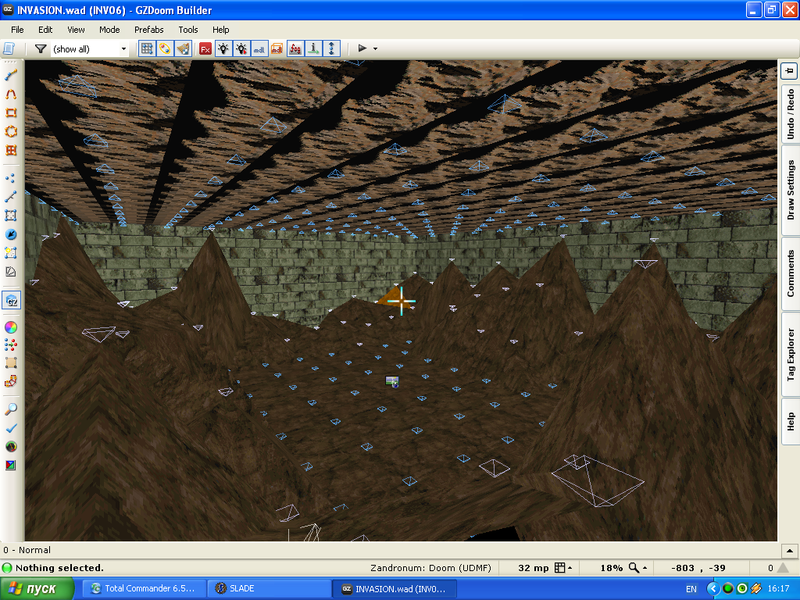Open the Windows 'пуск' Start button
800x600 pixels.
click(x=37, y=589)
